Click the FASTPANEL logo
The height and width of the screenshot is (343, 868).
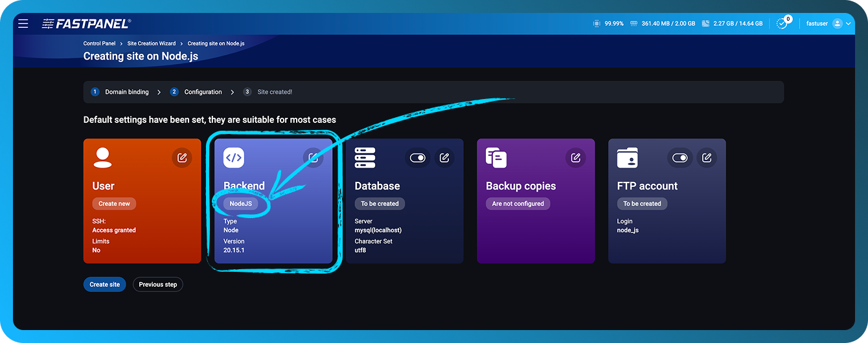coord(87,24)
